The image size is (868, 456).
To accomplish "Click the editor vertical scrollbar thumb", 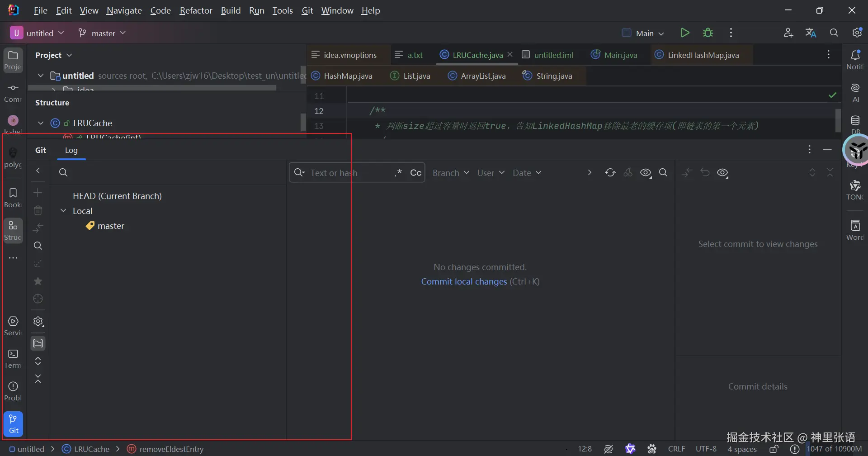I will click(x=838, y=120).
